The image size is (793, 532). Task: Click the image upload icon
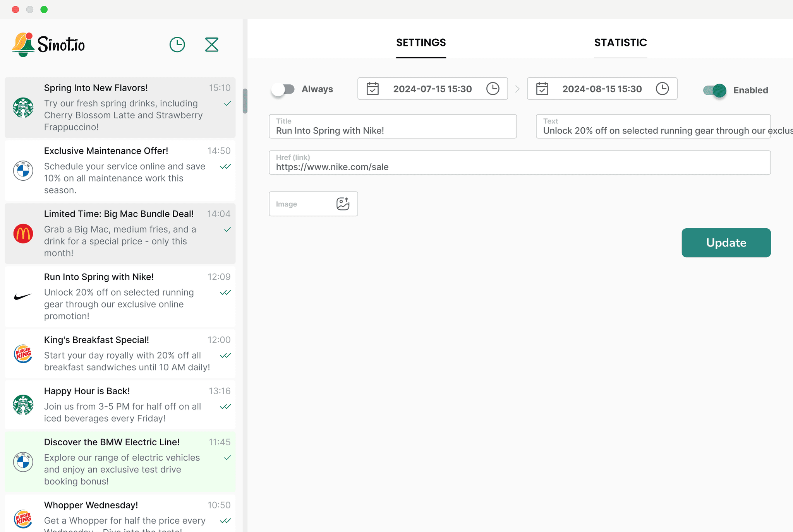tap(343, 204)
